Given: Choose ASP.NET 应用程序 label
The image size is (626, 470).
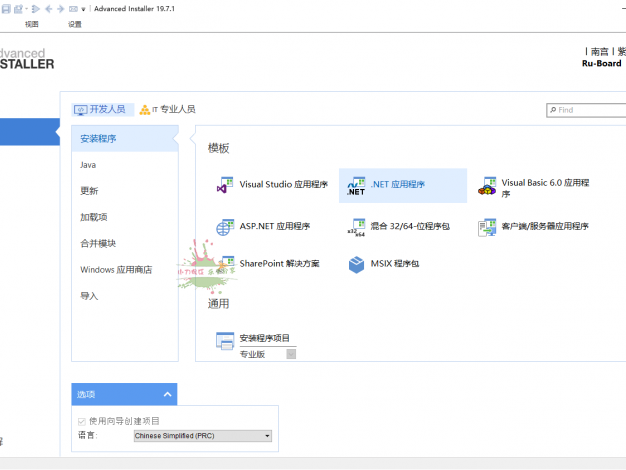Looking at the screenshot, I should 275,226.
